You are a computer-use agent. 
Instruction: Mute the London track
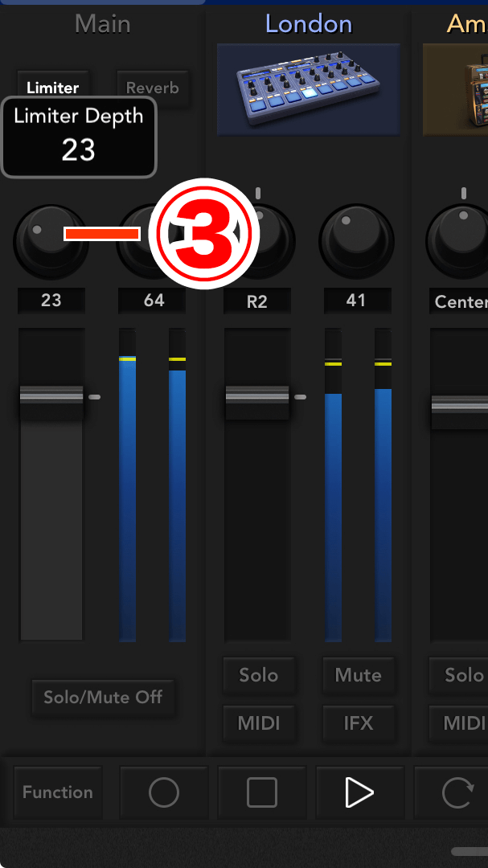coord(359,675)
